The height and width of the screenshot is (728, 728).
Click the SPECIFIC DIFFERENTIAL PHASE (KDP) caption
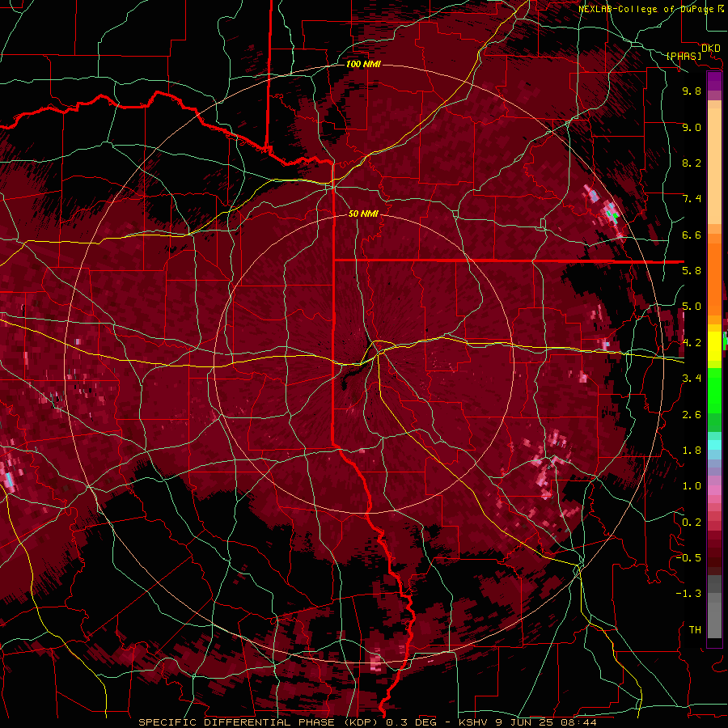tap(259, 722)
